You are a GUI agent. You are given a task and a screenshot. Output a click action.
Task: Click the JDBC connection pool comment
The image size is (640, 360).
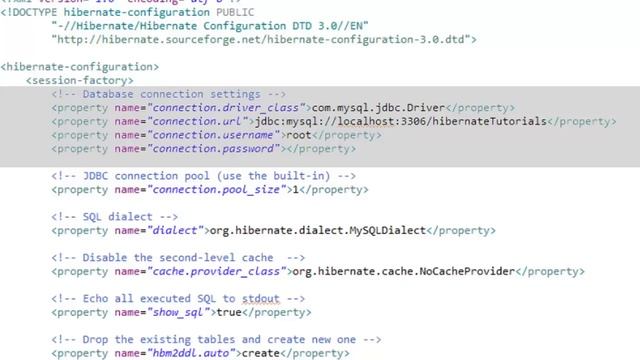click(x=204, y=176)
